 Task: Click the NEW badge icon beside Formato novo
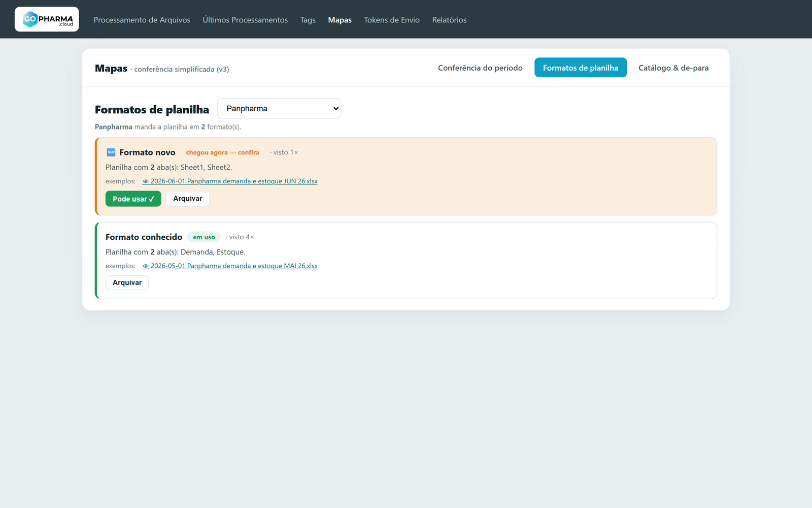click(111, 152)
